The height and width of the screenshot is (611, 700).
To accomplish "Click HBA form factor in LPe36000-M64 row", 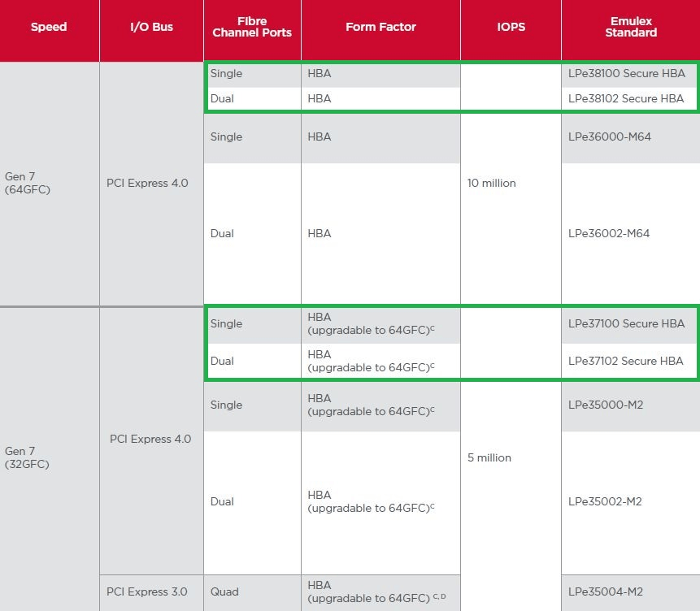I will click(x=320, y=136).
